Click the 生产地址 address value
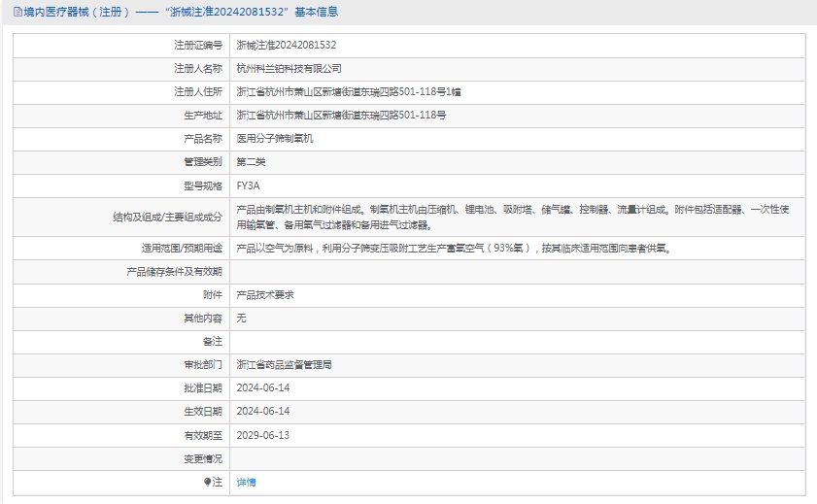The height and width of the screenshot is (504, 817). [x=341, y=116]
